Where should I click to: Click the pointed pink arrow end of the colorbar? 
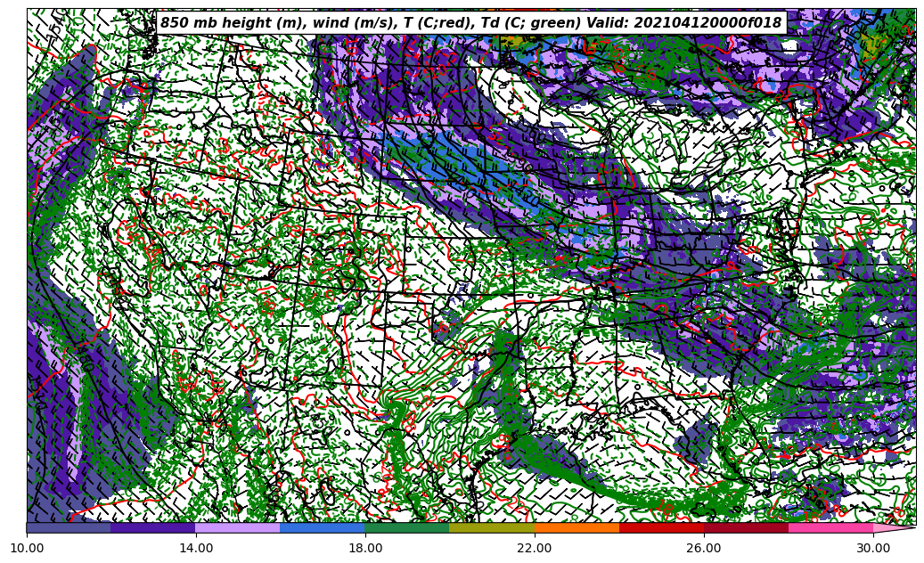(x=893, y=527)
